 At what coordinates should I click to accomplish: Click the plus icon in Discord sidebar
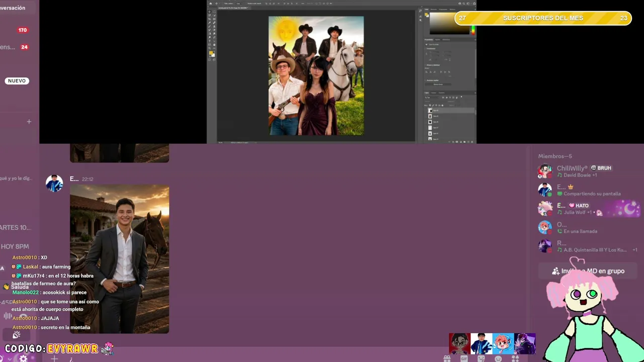[x=29, y=121]
